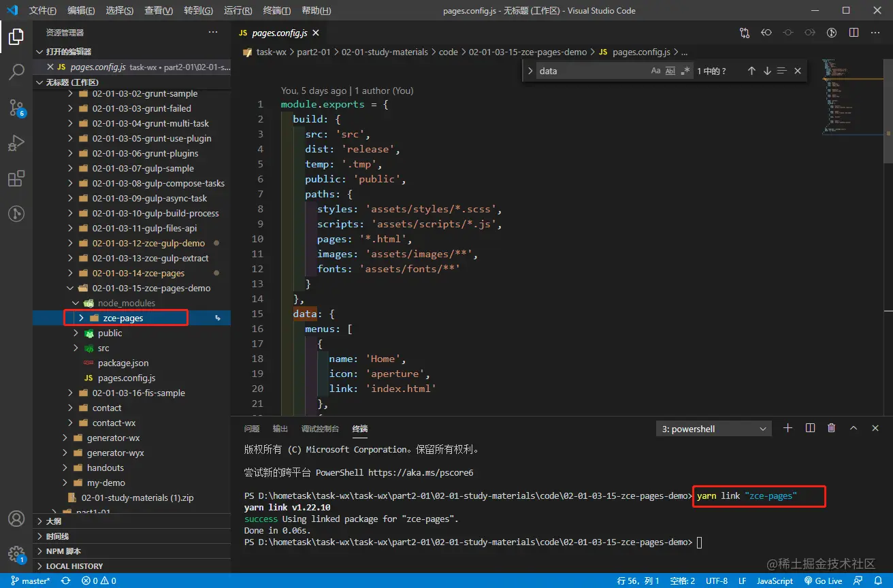
Task: Toggle find in selection
Action: pos(782,71)
